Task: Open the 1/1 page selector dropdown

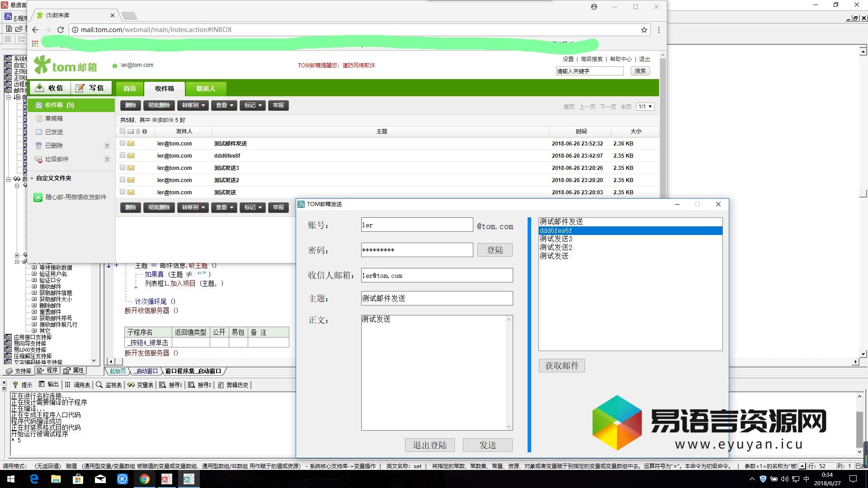Action: coord(645,107)
